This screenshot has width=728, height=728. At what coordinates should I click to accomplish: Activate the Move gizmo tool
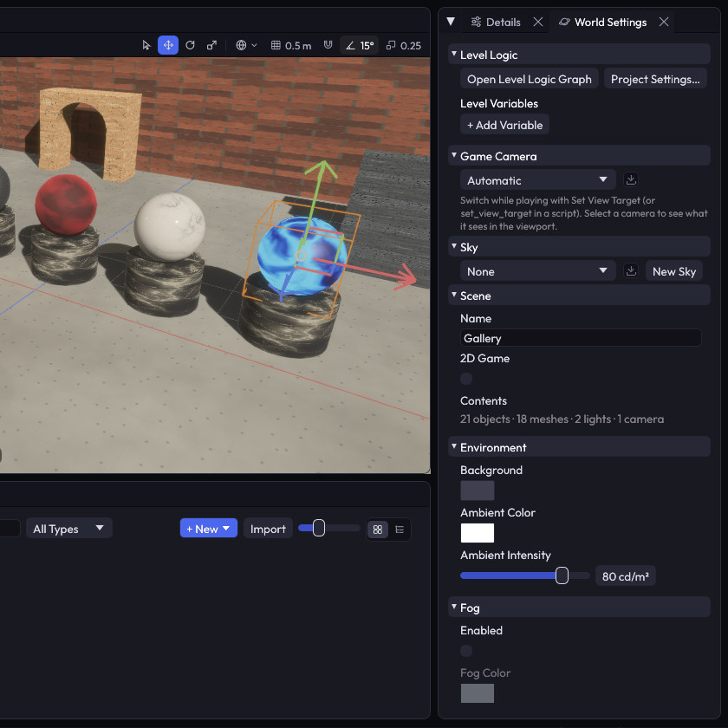(x=168, y=45)
